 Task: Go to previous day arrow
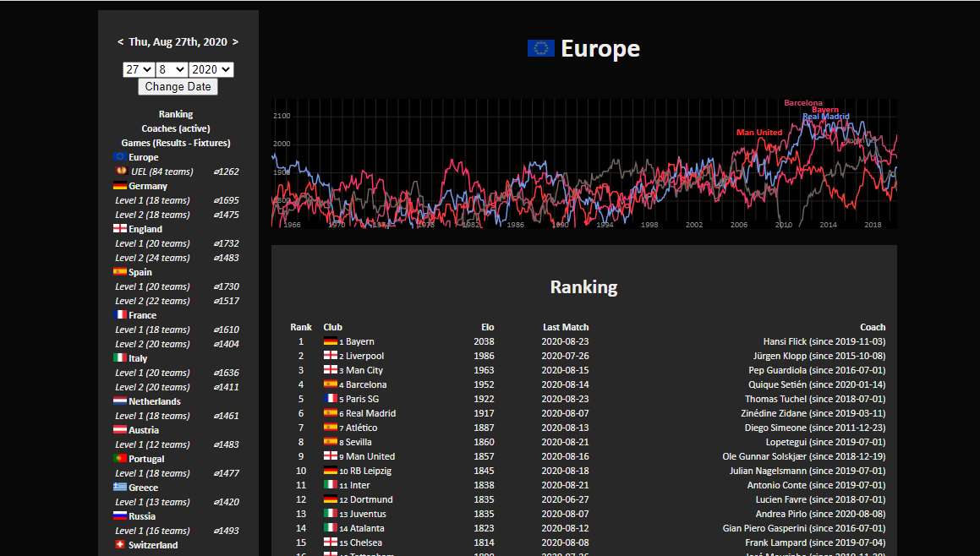[x=120, y=41]
